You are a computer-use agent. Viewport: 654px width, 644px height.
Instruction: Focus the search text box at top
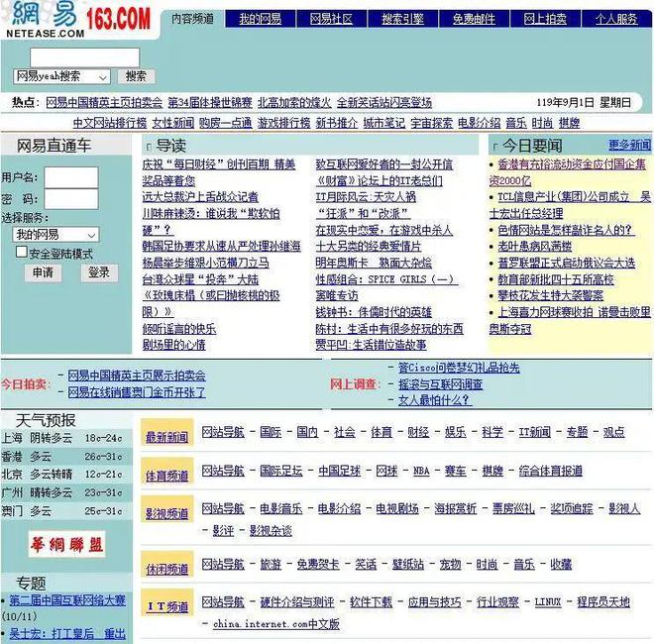pos(84,57)
